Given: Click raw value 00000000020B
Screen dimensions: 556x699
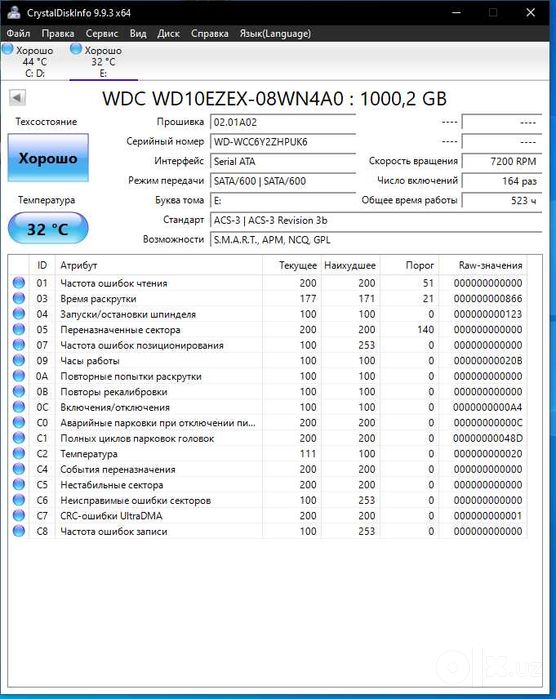Looking at the screenshot, I should click(488, 361).
